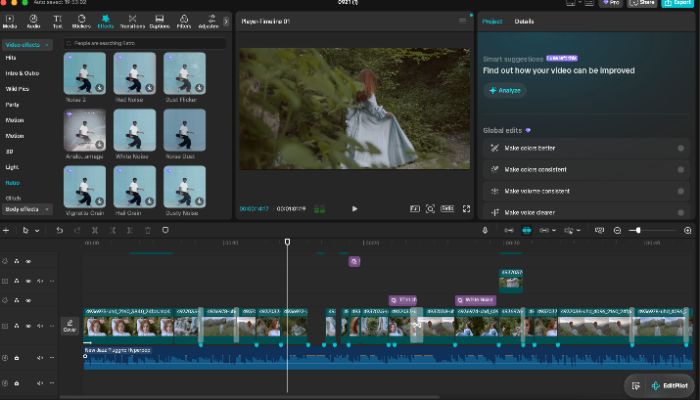The width and height of the screenshot is (700, 400).
Task: Download the Dusty Noise effect
Action: point(200,201)
